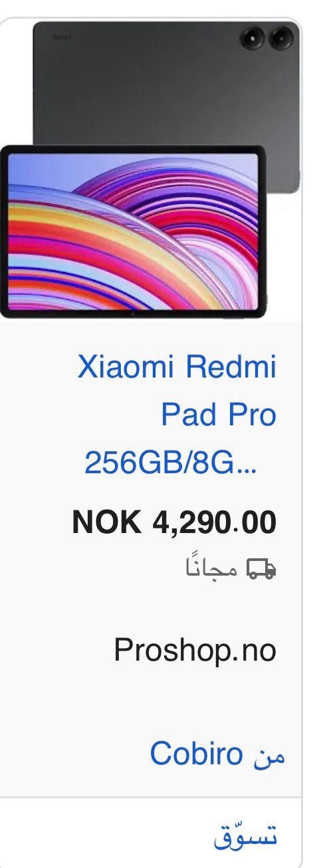Open the تسوّق shopping link
The image size is (333, 868).
coord(246,835)
